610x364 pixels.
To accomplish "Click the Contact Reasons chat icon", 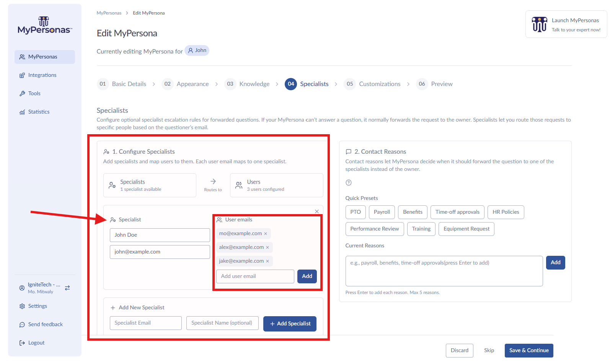I will (349, 152).
